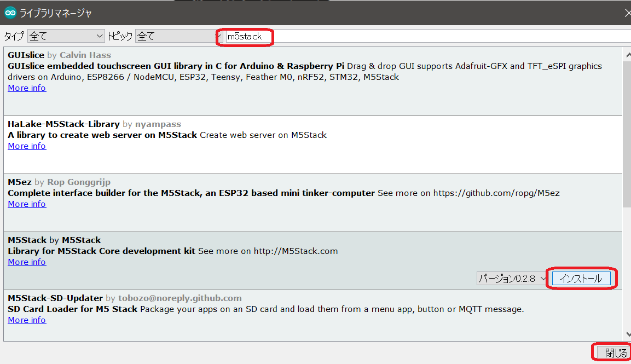Open More info for HaLake-M5Stack-Library
This screenshot has height=364, width=631.
click(x=27, y=146)
